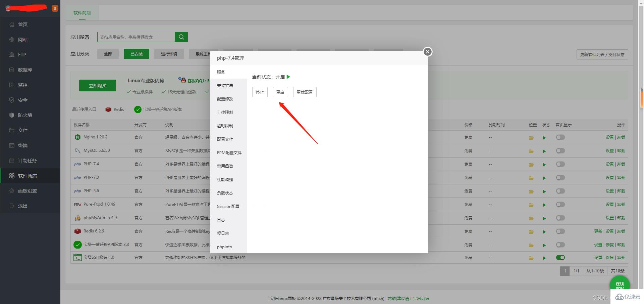Open 面板设置 in the sidebar
The image size is (644, 304).
tap(30, 191)
